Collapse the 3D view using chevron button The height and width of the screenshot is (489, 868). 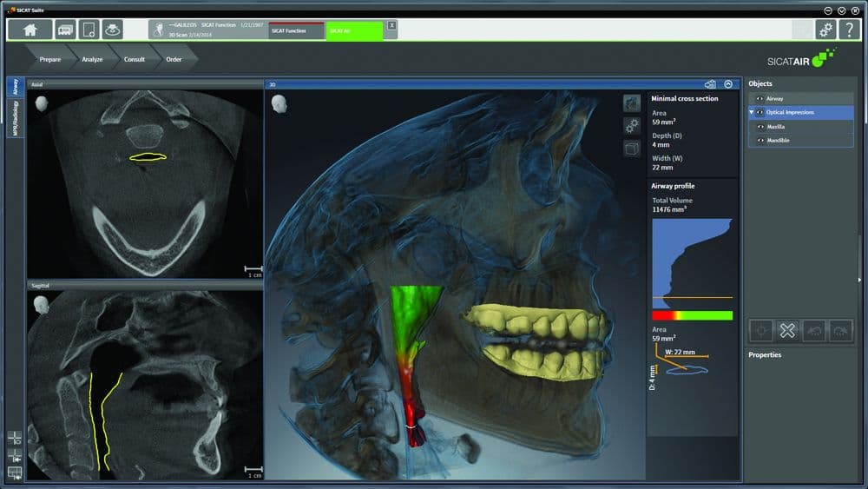(728, 84)
